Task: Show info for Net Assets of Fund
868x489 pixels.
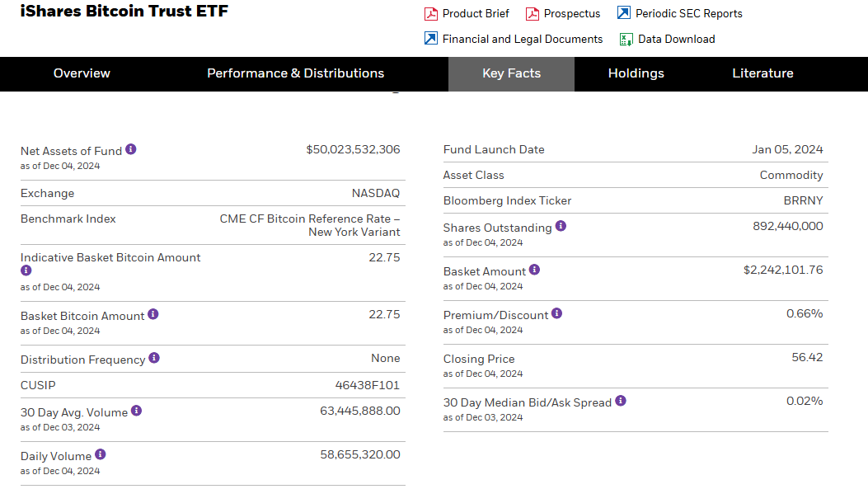Action: [130, 149]
